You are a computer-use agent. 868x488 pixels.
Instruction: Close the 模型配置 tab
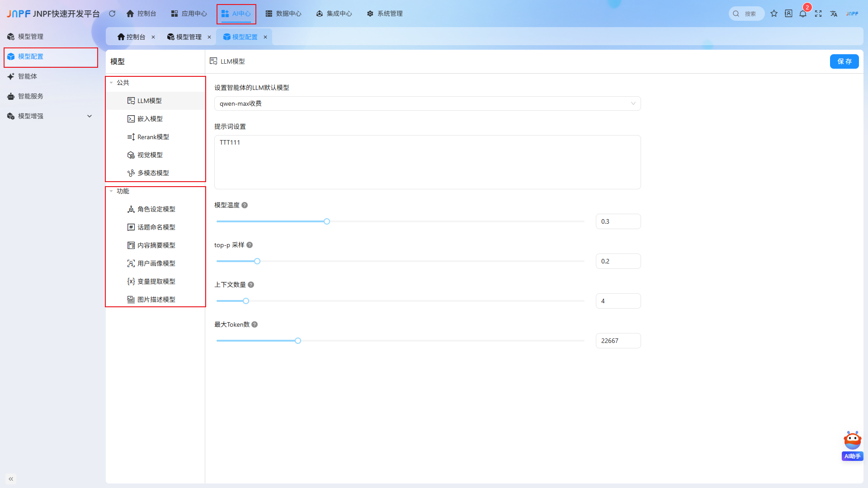point(265,37)
